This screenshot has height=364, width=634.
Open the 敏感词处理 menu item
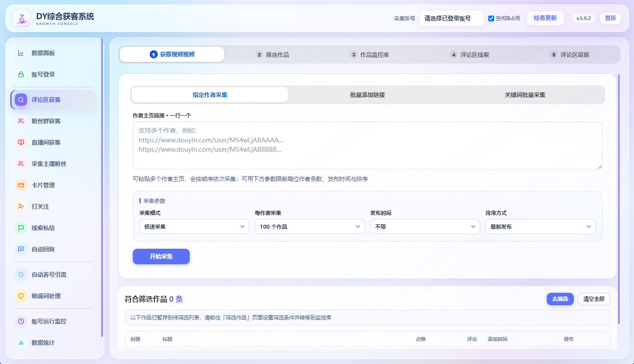pyautogui.click(x=53, y=296)
